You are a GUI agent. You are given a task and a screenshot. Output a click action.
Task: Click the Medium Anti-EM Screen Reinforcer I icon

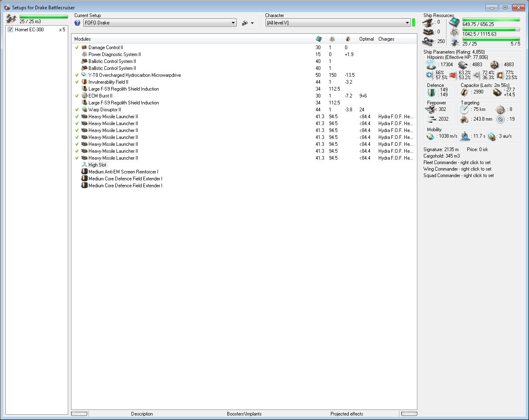coord(84,172)
